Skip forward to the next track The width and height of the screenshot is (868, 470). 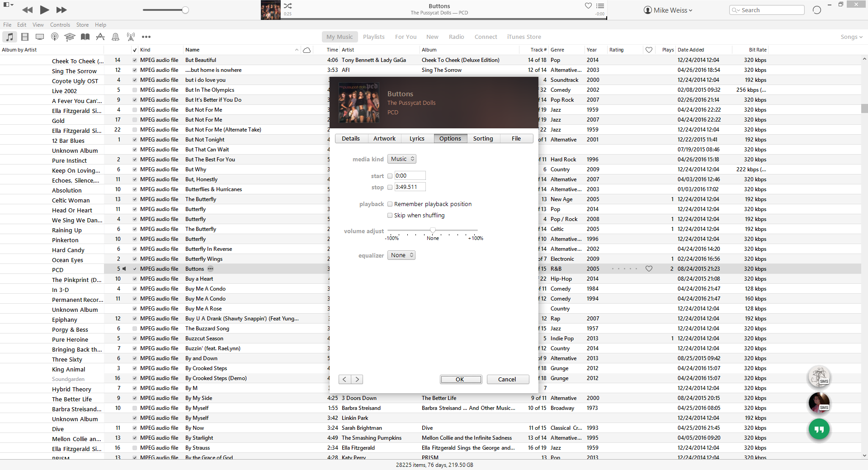click(x=61, y=10)
